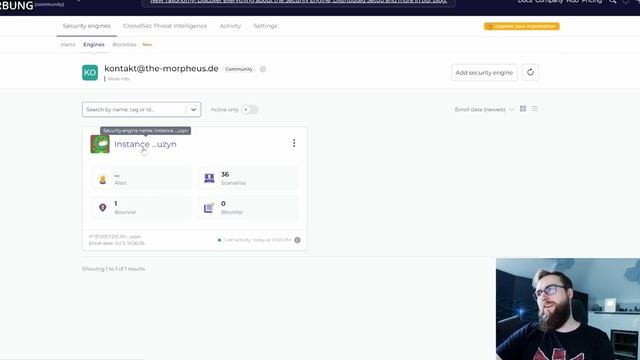The image size is (640, 360).
Task: Toggle the Active only switch
Action: 249,109
